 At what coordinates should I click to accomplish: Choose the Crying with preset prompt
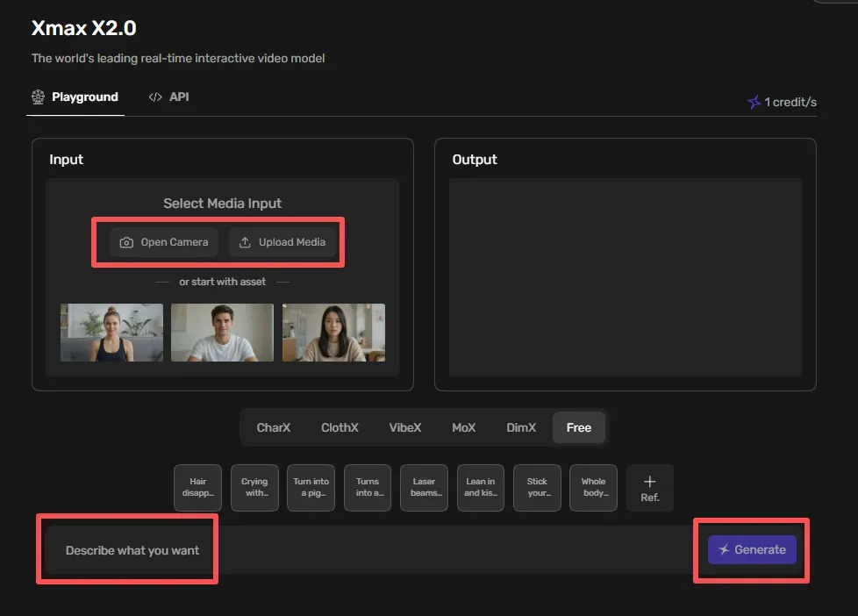[x=254, y=488]
